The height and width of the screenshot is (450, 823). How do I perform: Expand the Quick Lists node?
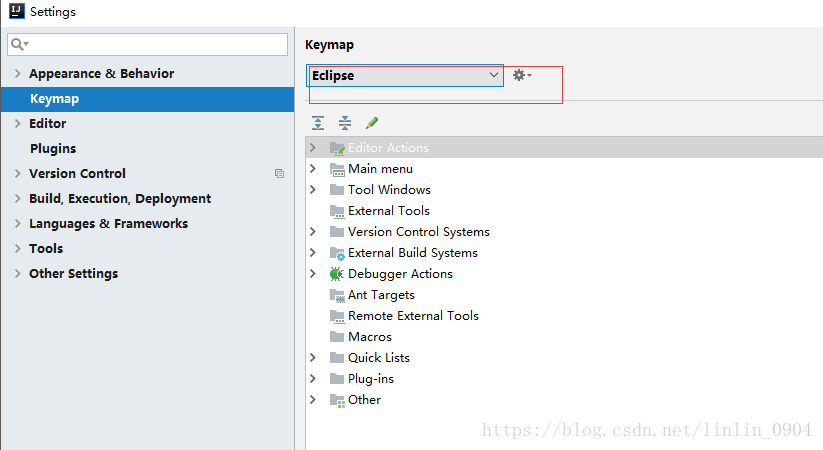(x=313, y=358)
